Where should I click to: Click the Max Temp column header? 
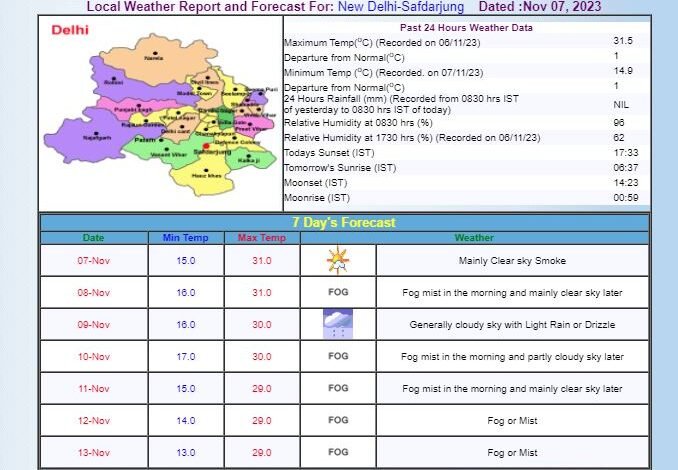261,238
